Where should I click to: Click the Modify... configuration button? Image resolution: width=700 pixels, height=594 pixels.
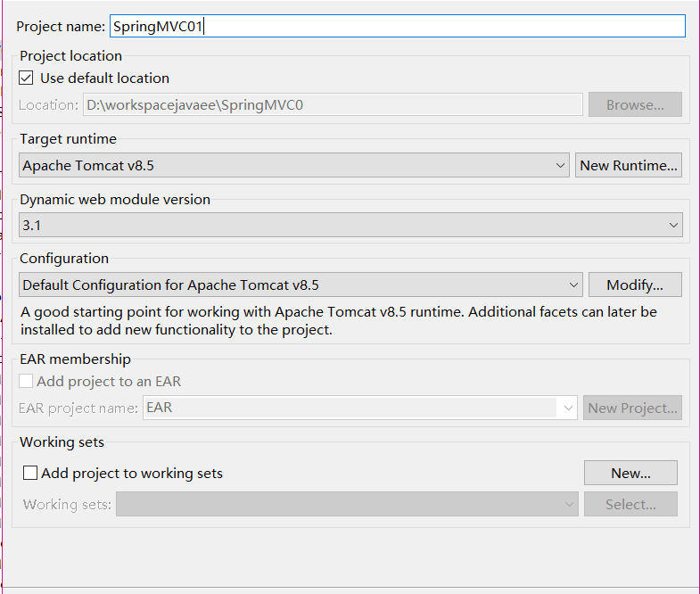tap(635, 285)
